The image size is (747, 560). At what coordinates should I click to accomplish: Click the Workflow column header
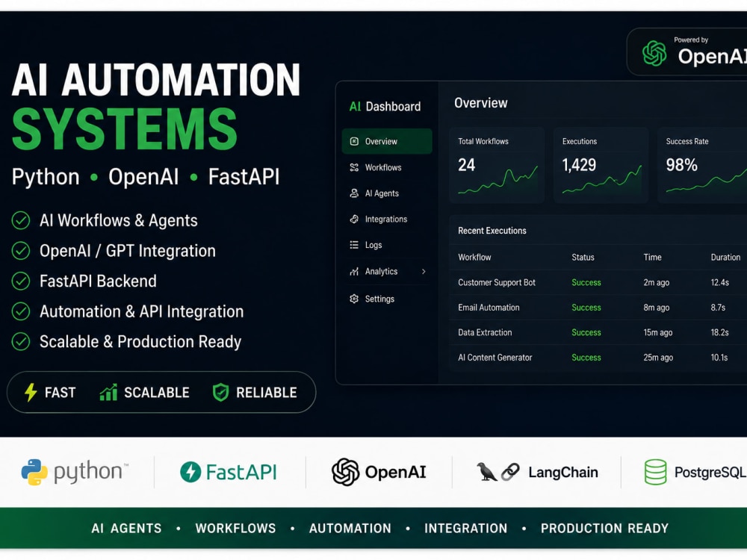tap(474, 257)
